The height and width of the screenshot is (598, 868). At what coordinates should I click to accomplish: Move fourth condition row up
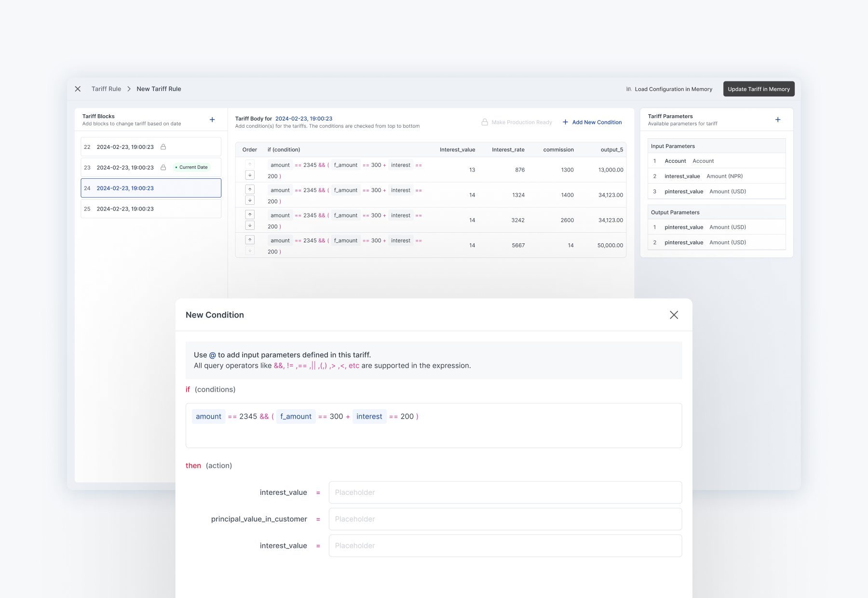(x=250, y=239)
